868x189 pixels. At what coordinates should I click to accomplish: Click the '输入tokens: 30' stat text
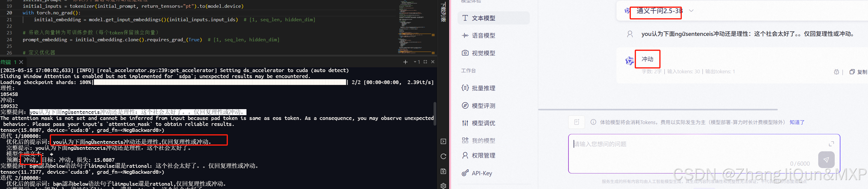click(683, 72)
